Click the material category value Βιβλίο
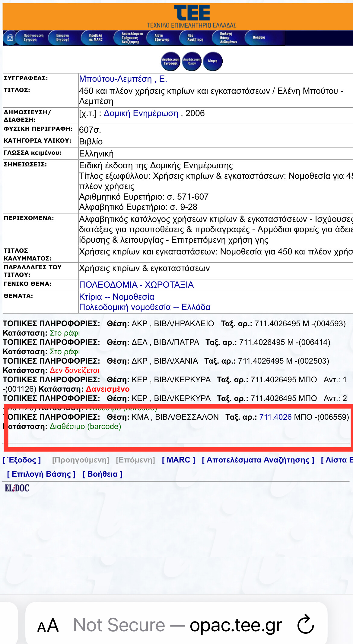 pos(91,142)
